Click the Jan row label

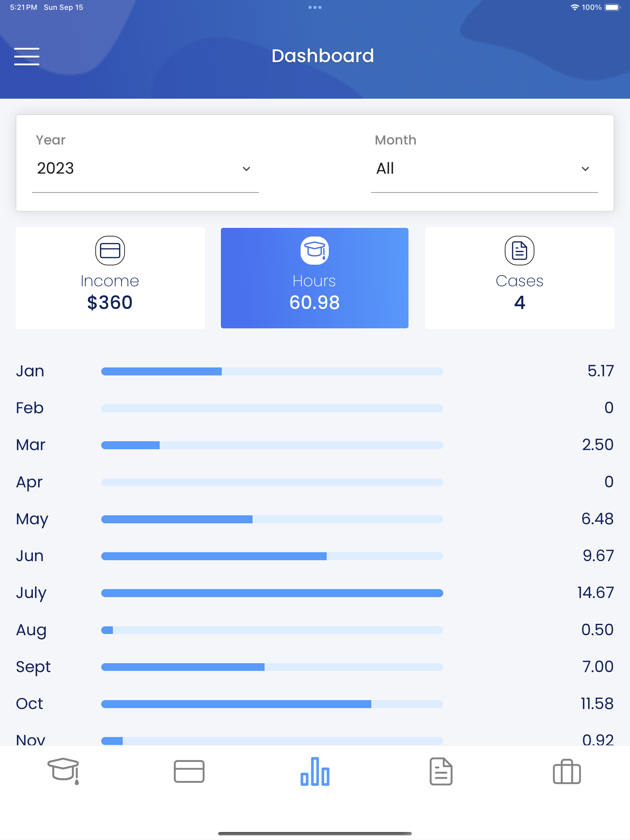[x=30, y=371]
